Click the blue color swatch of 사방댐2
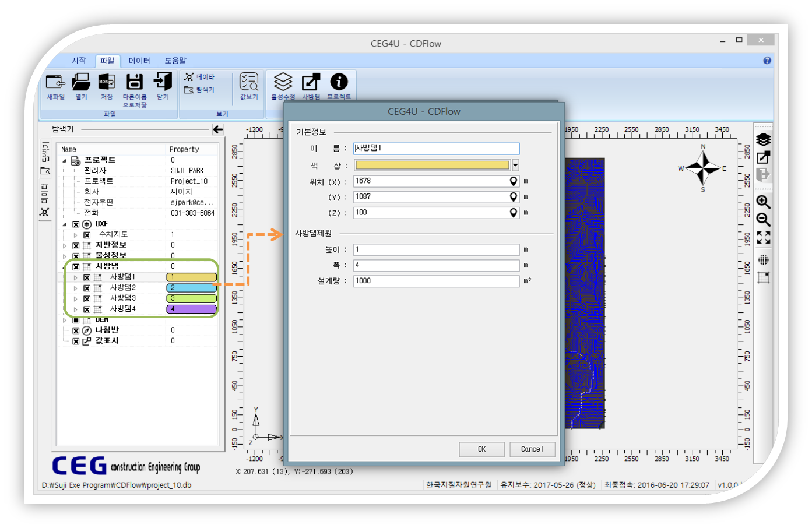Image resolution: width=812 pixels, height=528 pixels. coord(192,288)
